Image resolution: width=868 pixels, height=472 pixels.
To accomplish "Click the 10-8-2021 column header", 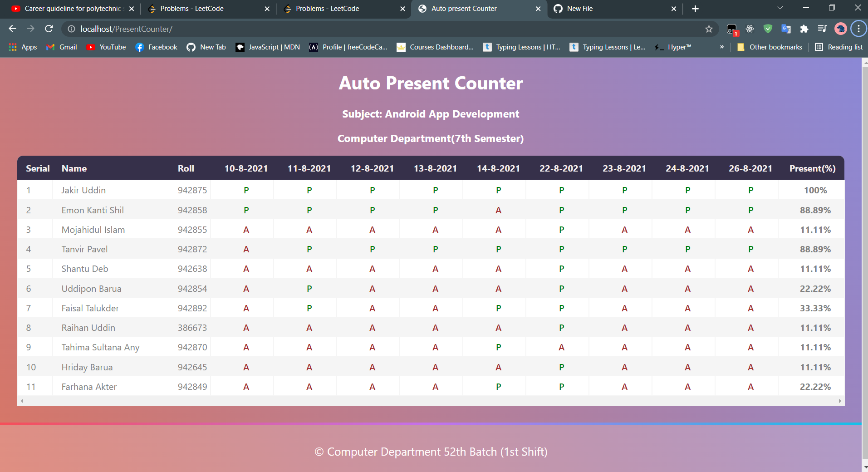I will click(x=246, y=168).
